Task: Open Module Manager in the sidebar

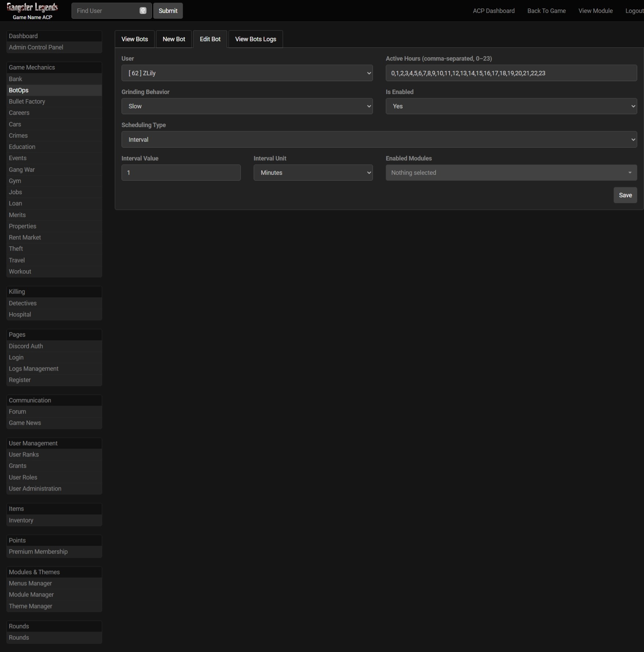Action: [x=31, y=594]
